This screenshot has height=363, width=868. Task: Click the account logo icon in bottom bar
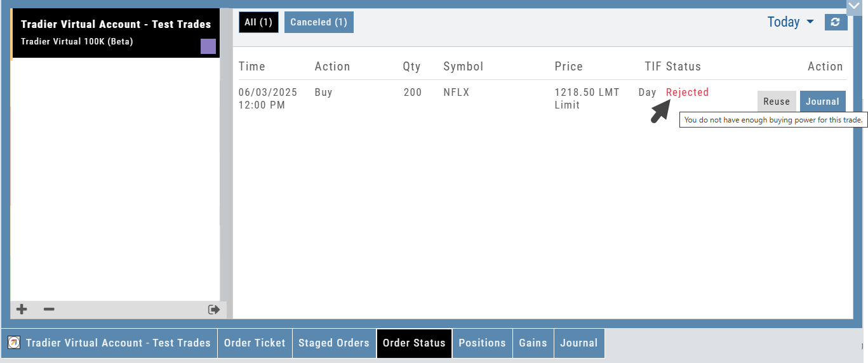click(x=13, y=343)
